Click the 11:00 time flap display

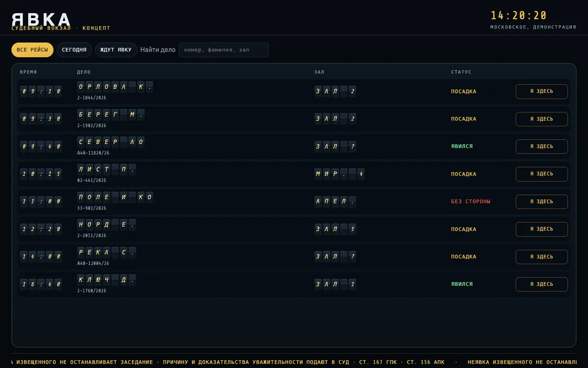[x=41, y=201]
